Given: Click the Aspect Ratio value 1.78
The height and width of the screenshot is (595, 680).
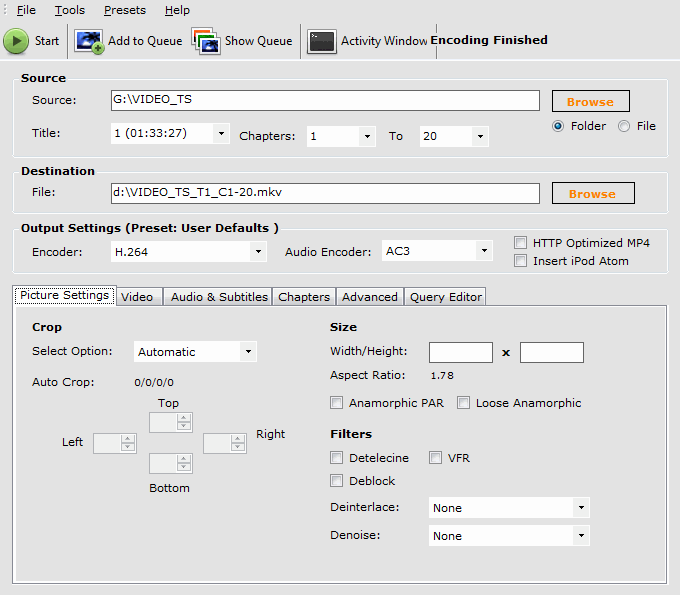Looking at the screenshot, I should 442,376.
